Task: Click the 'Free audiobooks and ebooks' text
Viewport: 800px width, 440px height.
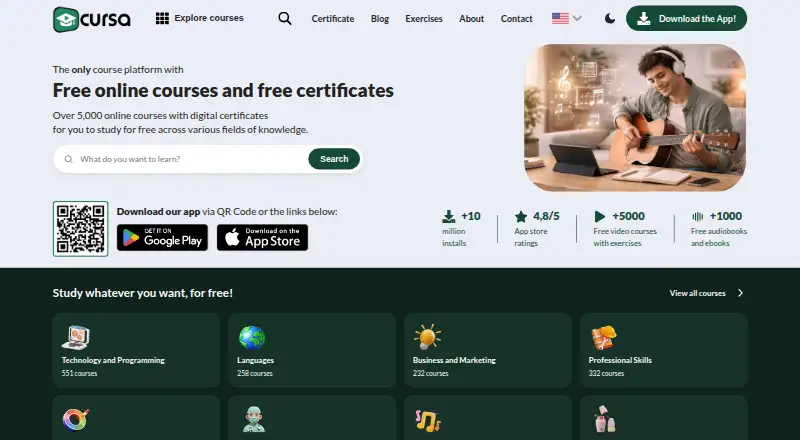Action: [x=718, y=237]
